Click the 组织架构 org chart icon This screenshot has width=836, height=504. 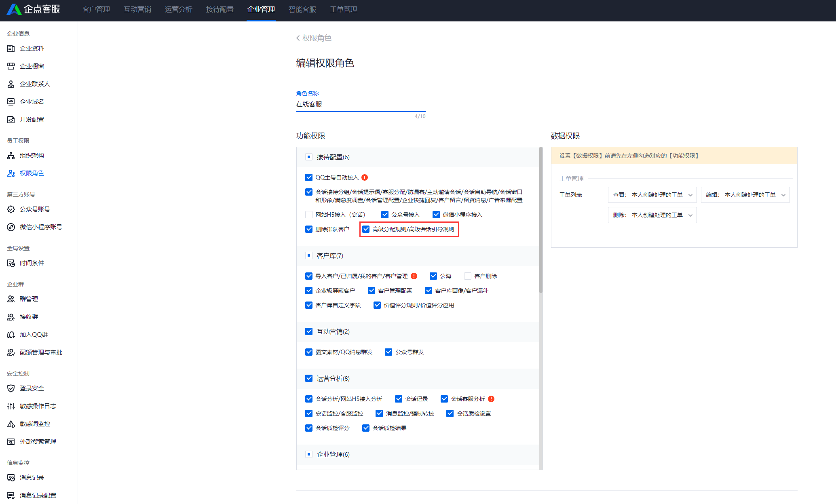click(x=11, y=156)
